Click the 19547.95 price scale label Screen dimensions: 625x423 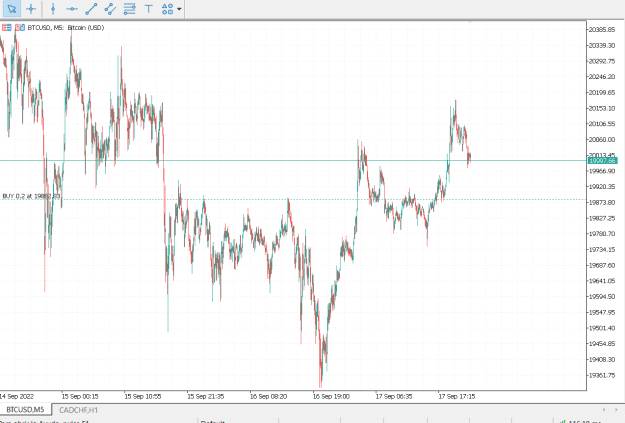602,312
